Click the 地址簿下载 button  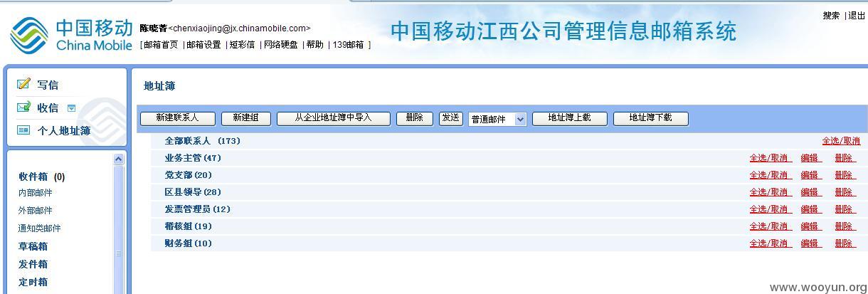(x=651, y=118)
